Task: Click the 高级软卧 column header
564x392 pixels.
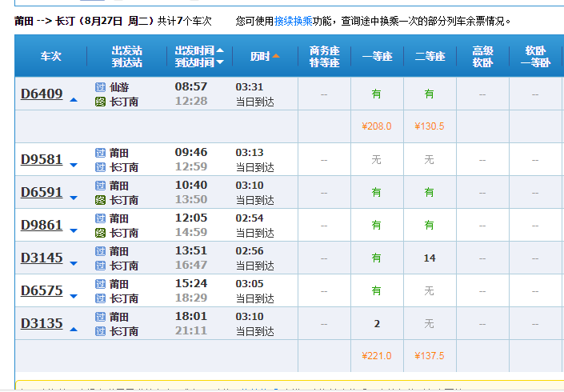Action: coord(482,57)
